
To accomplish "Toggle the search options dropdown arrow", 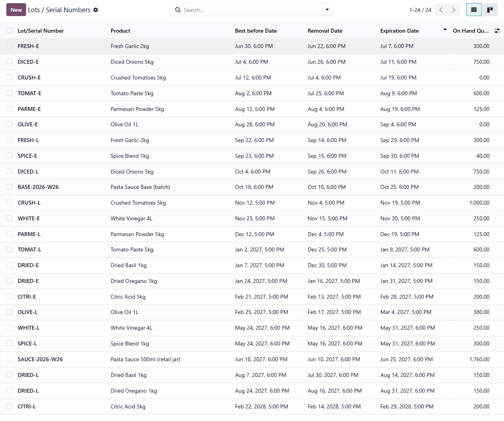I will [327, 10].
